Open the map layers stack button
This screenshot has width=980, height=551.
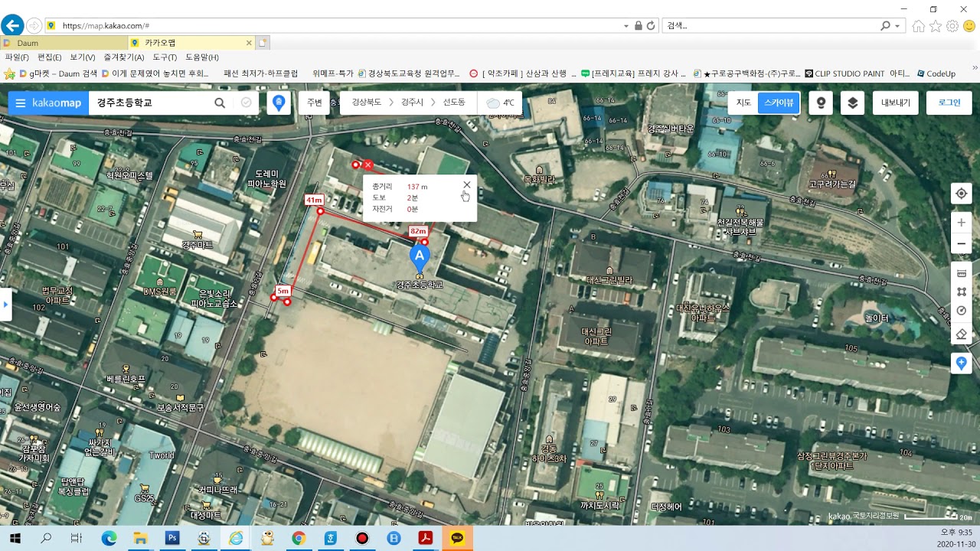click(x=852, y=103)
